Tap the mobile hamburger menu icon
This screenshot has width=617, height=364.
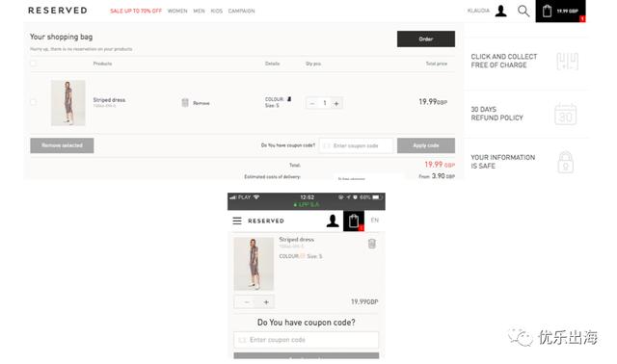[x=237, y=221]
